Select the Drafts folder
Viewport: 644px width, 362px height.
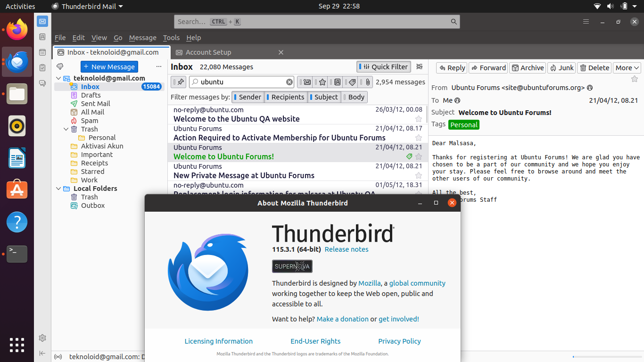91,95
